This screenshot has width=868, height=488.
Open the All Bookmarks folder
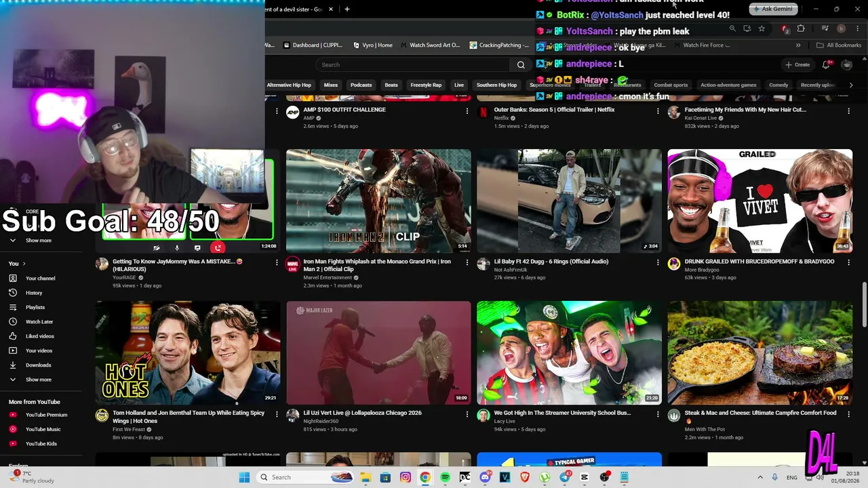click(x=839, y=45)
